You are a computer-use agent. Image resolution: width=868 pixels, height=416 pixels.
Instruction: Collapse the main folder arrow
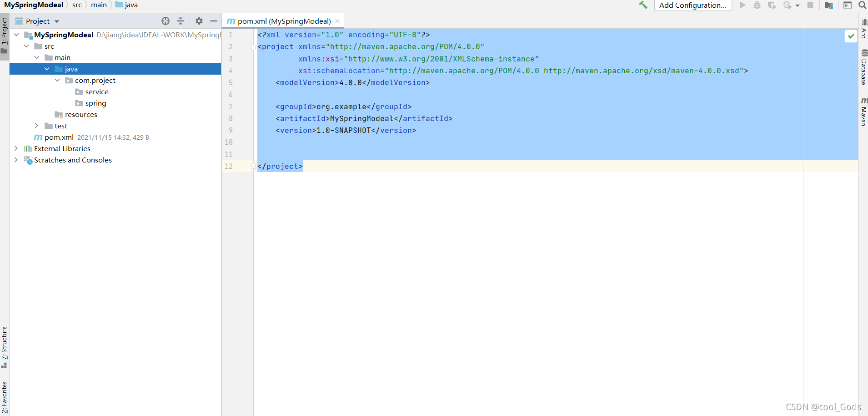(x=37, y=57)
